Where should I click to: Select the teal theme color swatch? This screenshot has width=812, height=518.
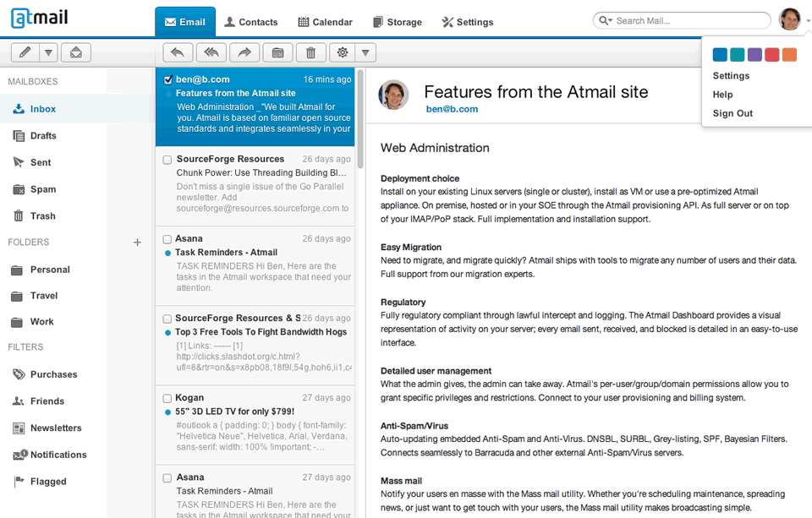(x=737, y=54)
